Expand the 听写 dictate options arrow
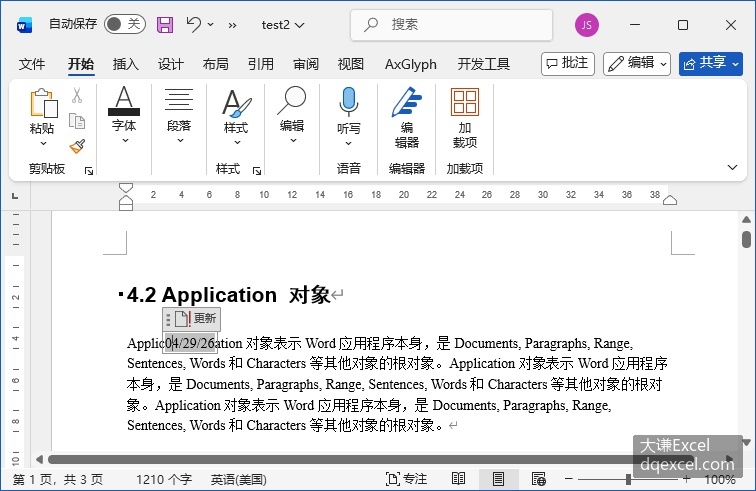This screenshot has width=756, height=491. (x=349, y=143)
